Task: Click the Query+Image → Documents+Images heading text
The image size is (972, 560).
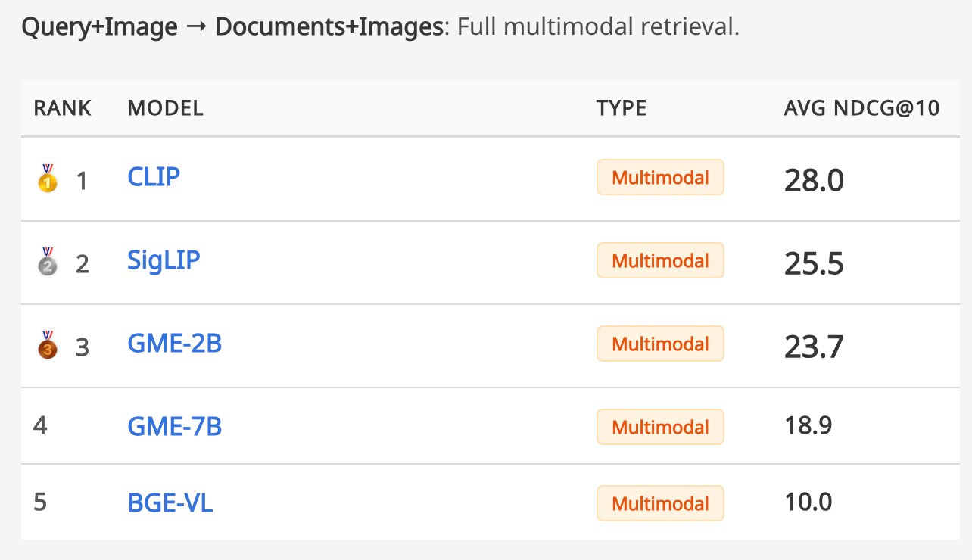Action: [232, 28]
